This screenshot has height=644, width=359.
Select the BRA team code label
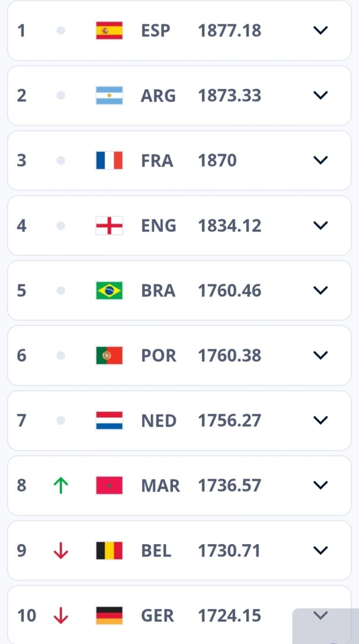click(x=158, y=291)
